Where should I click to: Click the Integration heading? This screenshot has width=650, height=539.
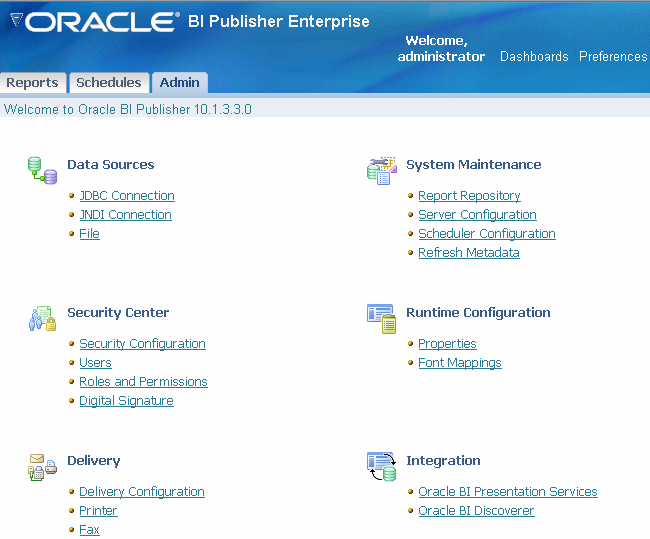tap(443, 461)
